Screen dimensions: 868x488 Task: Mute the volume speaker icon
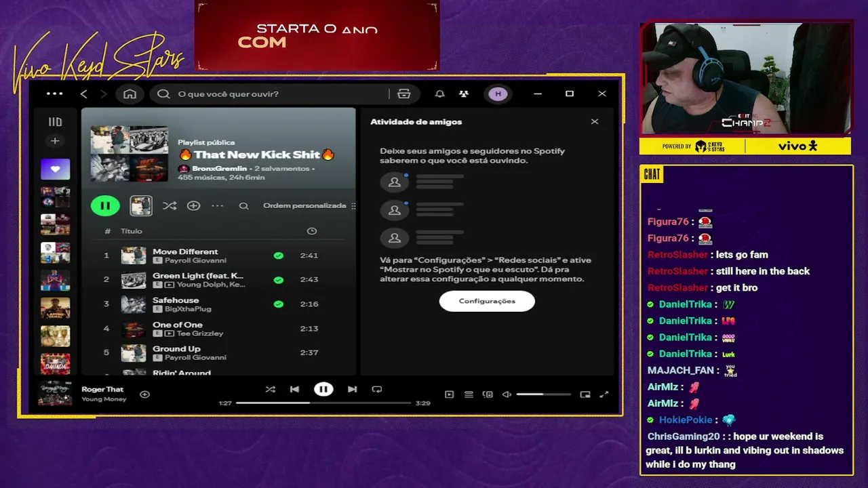click(x=507, y=394)
